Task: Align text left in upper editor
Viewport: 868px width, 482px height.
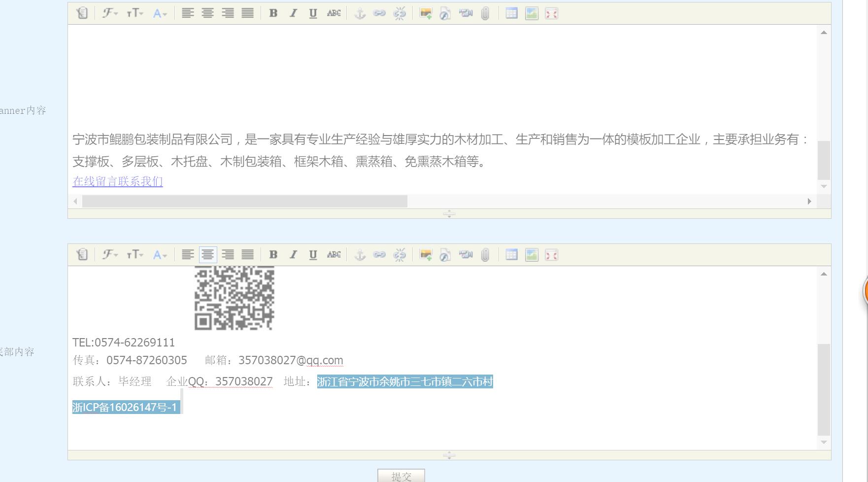Action: coord(188,13)
